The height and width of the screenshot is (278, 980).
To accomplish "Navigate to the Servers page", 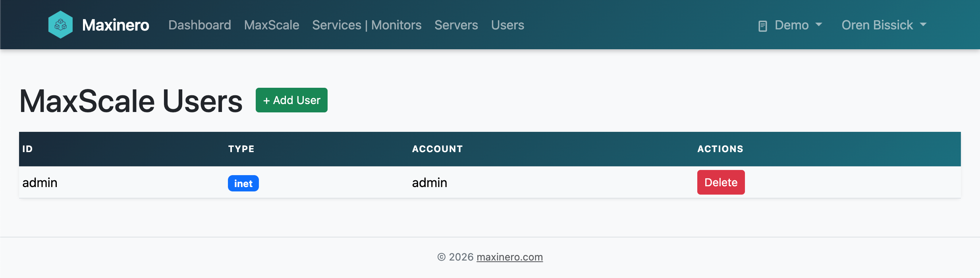I will pyautogui.click(x=456, y=25).
